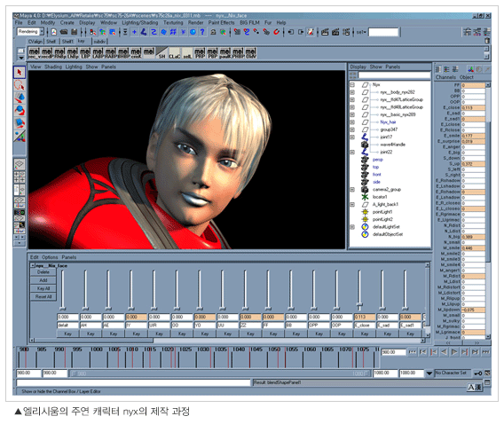
Task: Select the arrow Select tool in toolbox
Action: 20,72
